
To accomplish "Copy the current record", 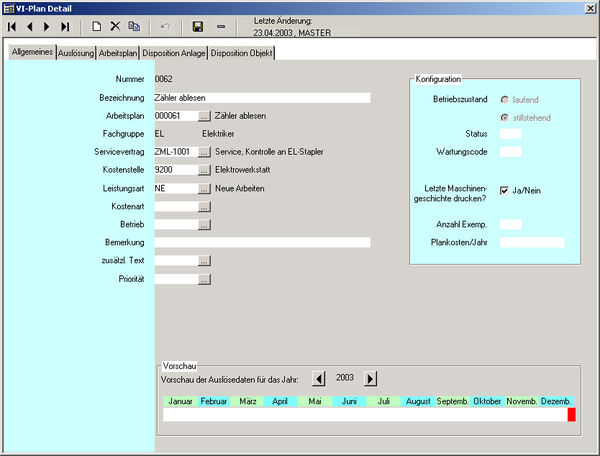I will click(133, 27).
